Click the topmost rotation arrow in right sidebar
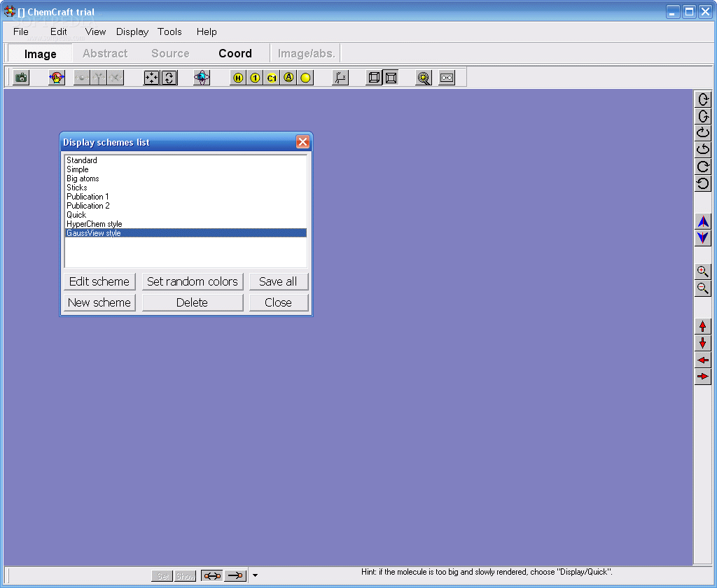 pos(703,99)
